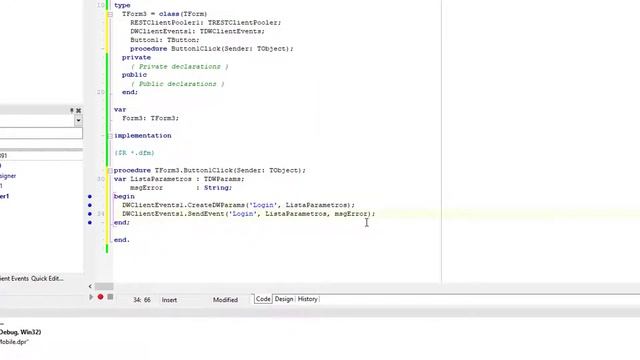Click the '34: 66' cursor position status
Image resolution: width=640 pixels, height=360 pixels.
[x=142, y=300]
